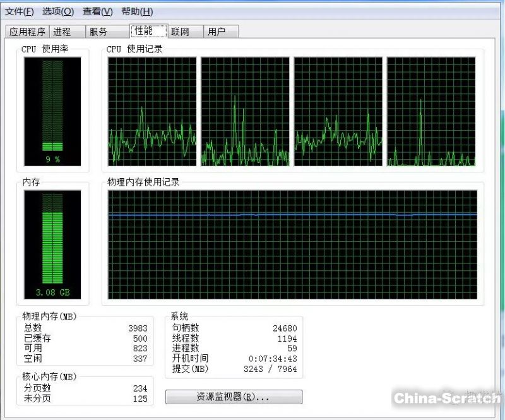
Task: Click the third CPU usage history graph
Action: click(338, 112)
